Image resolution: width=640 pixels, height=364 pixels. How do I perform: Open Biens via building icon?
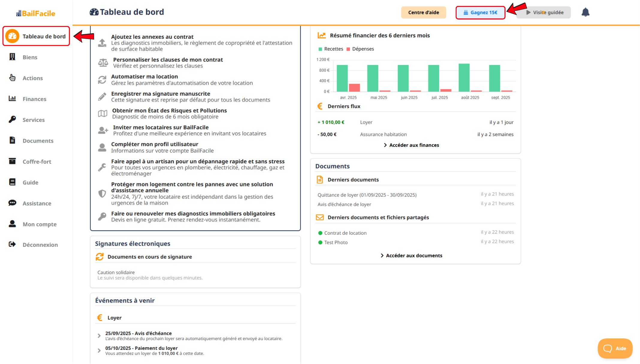pos(12,57)
